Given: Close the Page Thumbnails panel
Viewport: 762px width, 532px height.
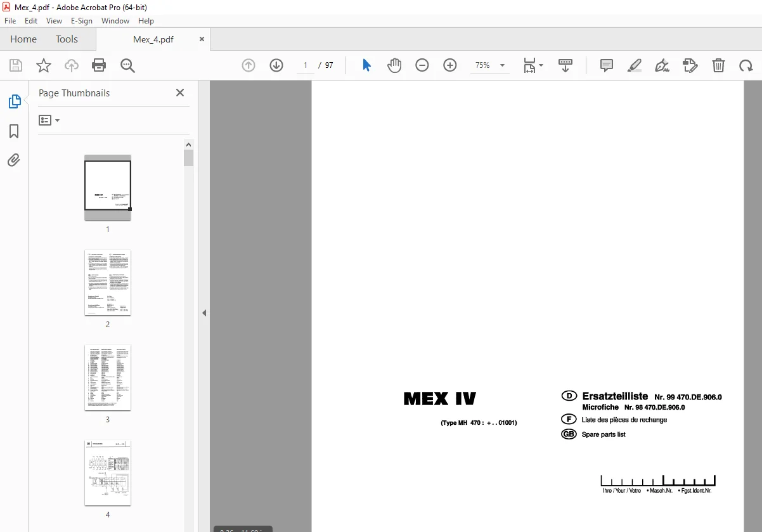Looking at the screenshot, I should (180, 93).
